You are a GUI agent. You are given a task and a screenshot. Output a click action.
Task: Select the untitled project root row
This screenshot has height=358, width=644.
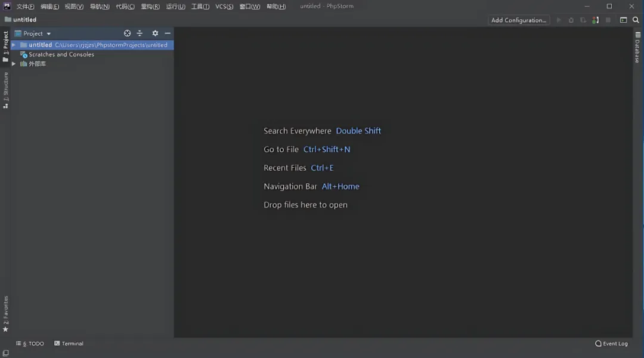pos(92,45)
